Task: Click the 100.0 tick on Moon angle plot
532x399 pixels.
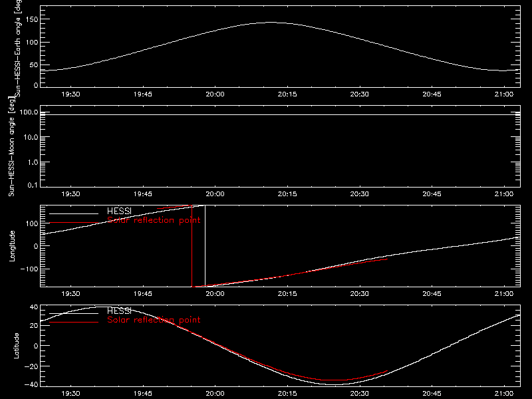Action: [x=29, y=112]
